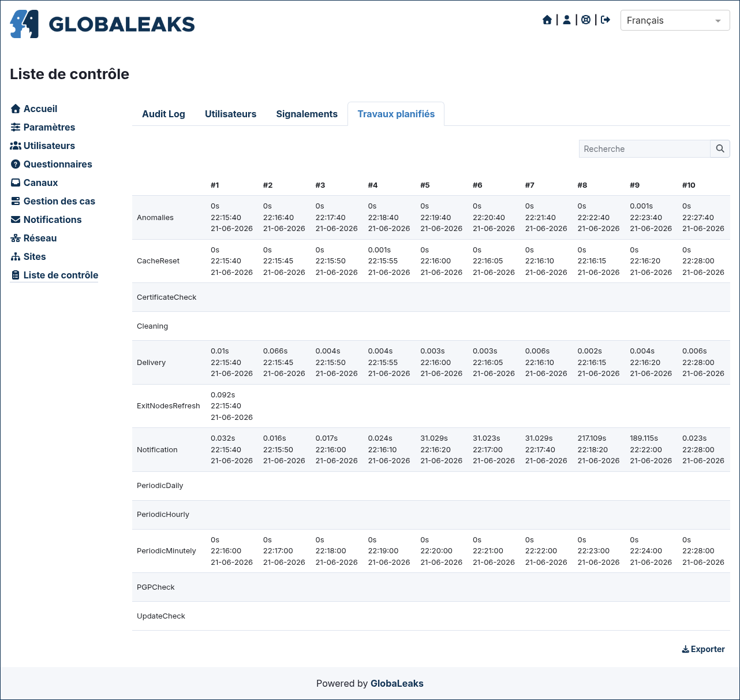Click the Cleaning row label
Image resolution: width=740 pixels, height=700 pixels.
152,326
